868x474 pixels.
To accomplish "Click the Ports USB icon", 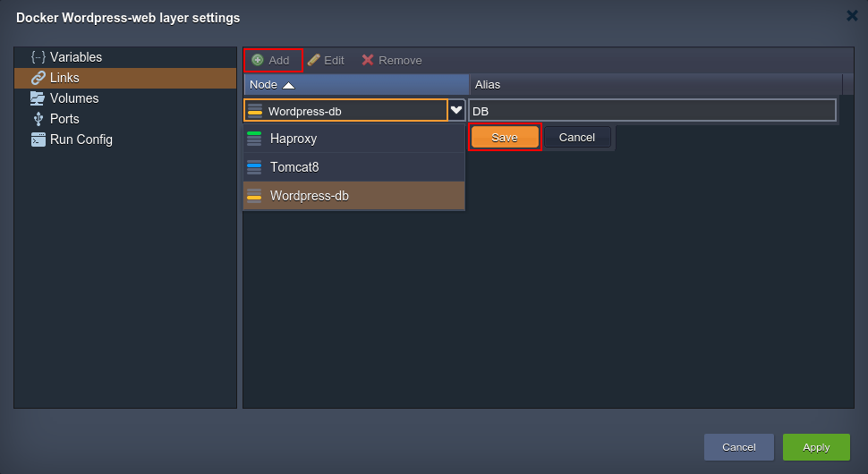I will coord(38,119).
